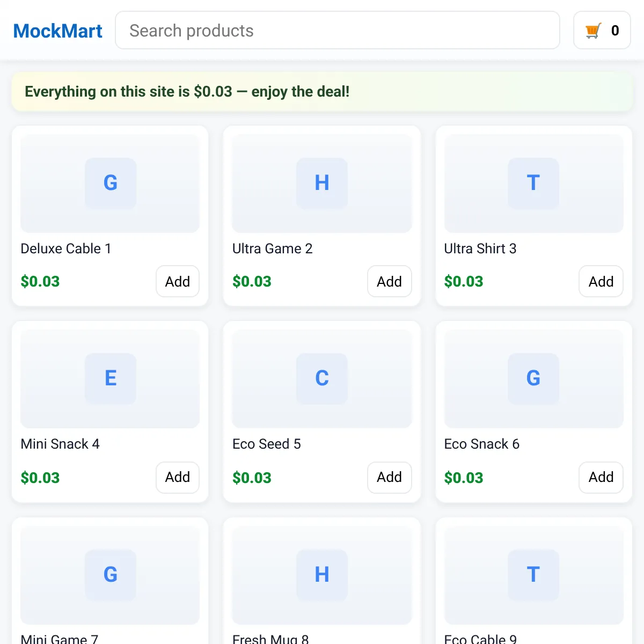Open Ultra Game 2 product image

tap(322, 184)
